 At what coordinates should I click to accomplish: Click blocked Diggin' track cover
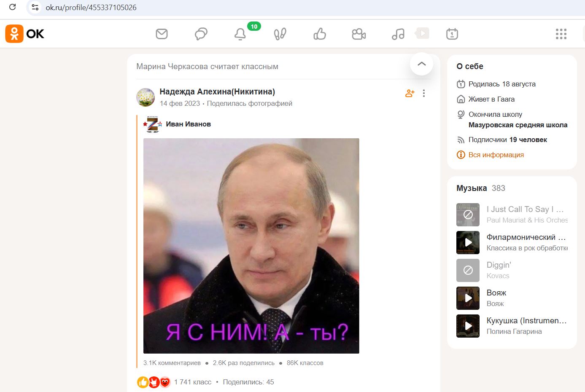point(468,270)
